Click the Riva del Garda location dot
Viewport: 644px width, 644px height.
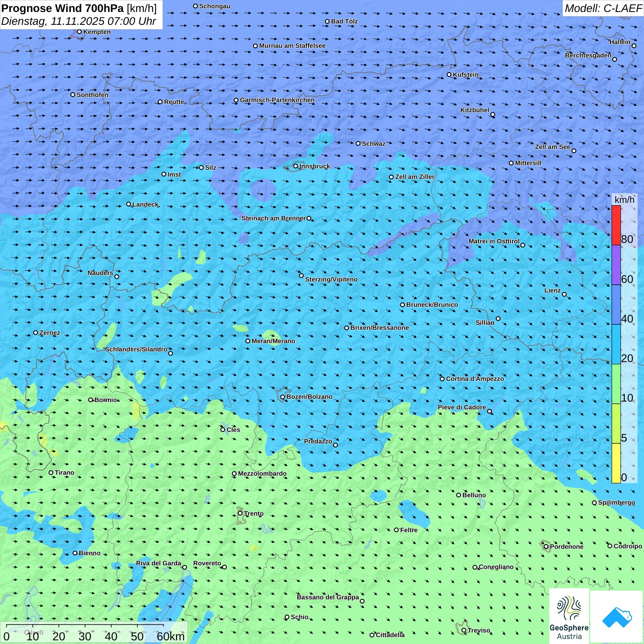tap(184, 567)
